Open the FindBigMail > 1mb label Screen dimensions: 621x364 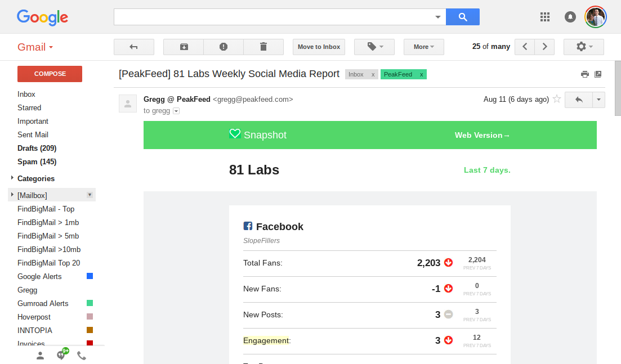[48, 222]
